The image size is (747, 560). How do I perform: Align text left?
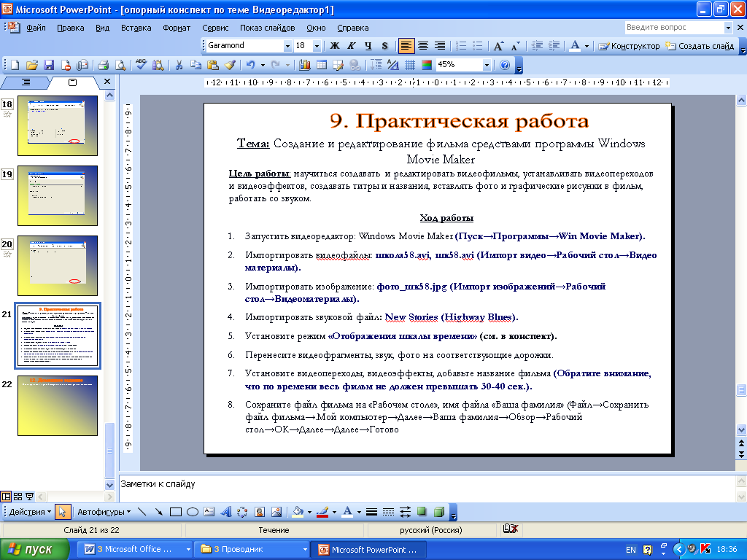406,46
